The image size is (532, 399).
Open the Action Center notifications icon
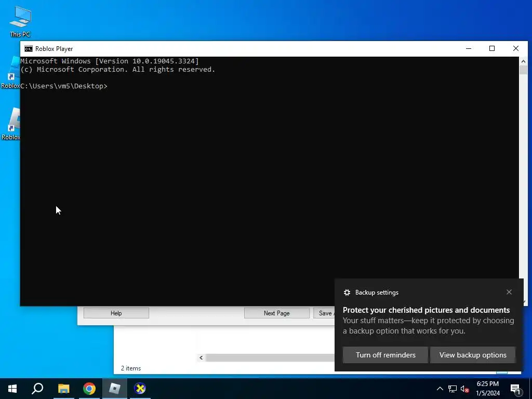(515, 389)
